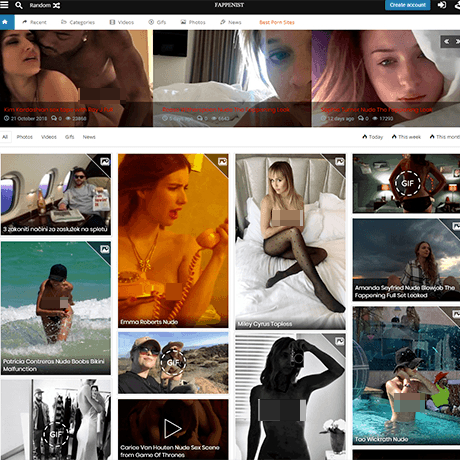Filter posts by Today
This screenshot has width=460, height=460.
pyautogui.click(x=373, y=137)
